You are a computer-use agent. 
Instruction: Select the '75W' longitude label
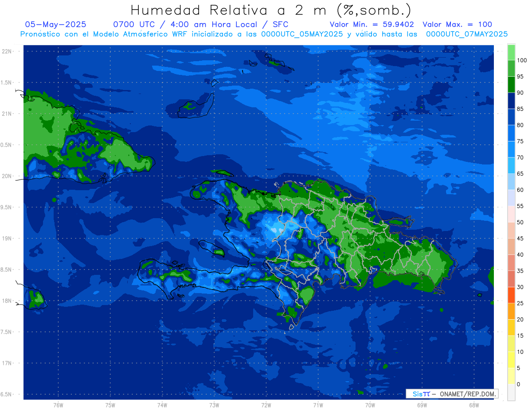click(110, 405)
